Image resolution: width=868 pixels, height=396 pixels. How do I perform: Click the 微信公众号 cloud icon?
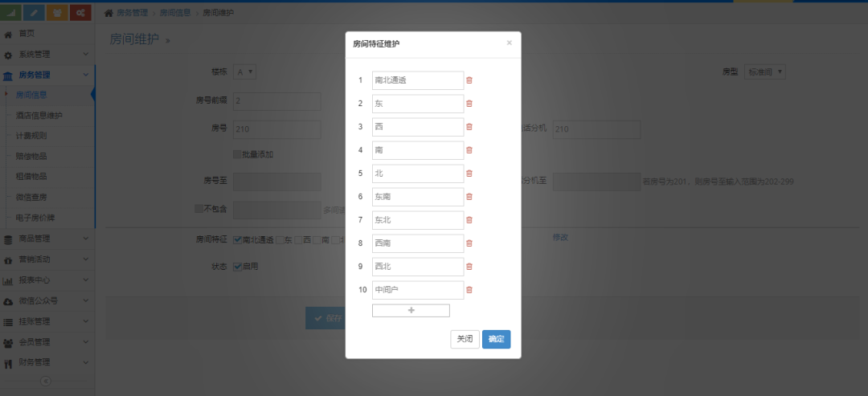8,301
